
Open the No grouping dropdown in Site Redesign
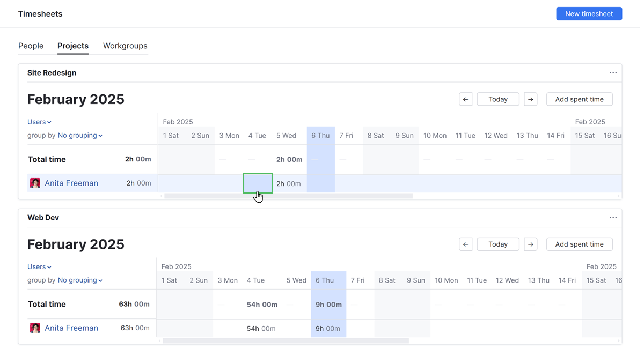tap(78, 135)
